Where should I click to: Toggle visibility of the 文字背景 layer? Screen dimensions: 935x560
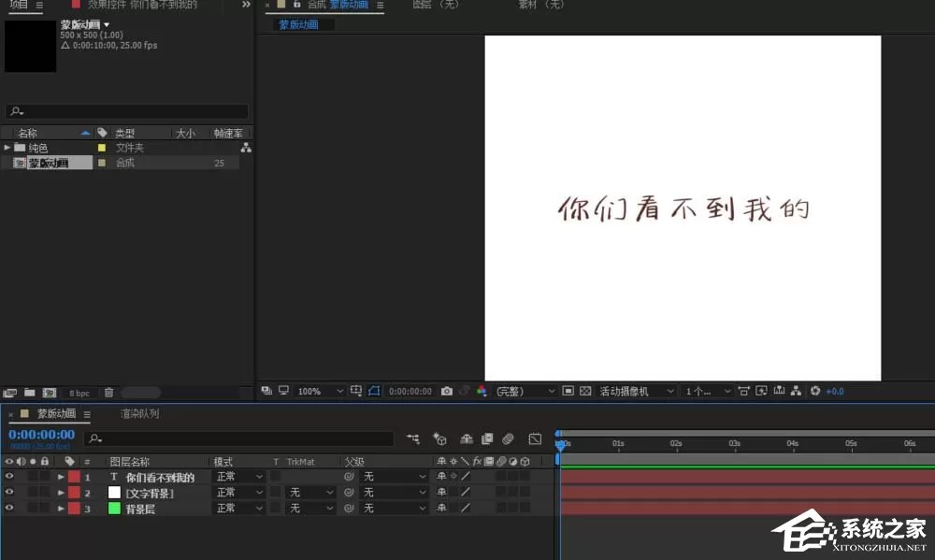tap(9, 492)
